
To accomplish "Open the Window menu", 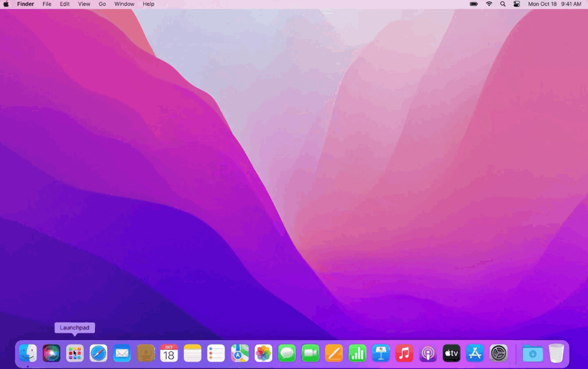I will (124, 4).
